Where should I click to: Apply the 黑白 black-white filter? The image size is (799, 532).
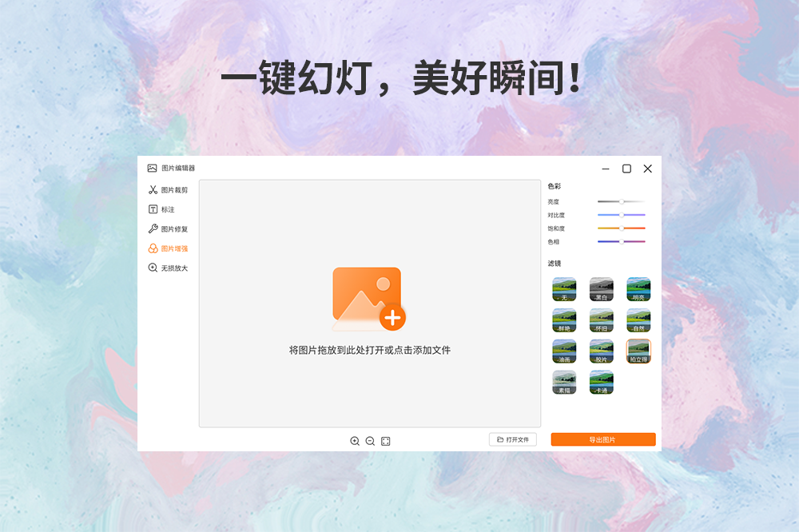click(601, 289)
